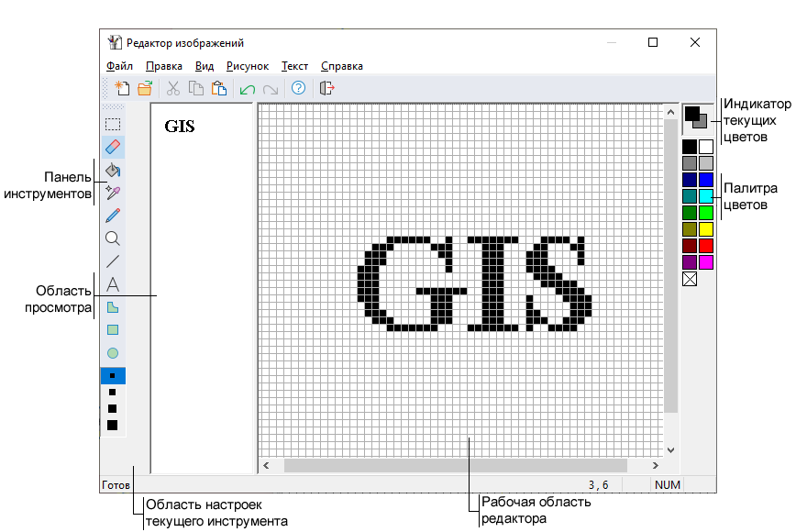The image size is (796, 532).
Task: Activate the magnifier zoom tool
Action: point(113,238)
